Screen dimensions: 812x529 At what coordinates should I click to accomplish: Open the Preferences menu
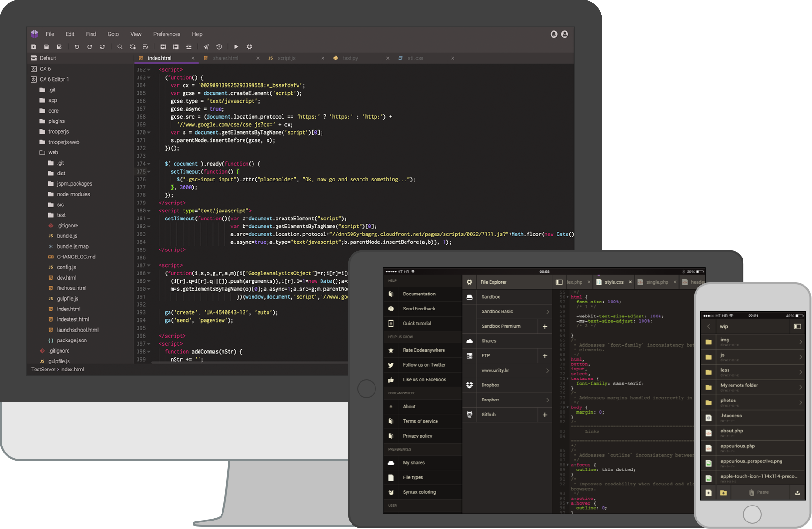click(x=167, y=34)
